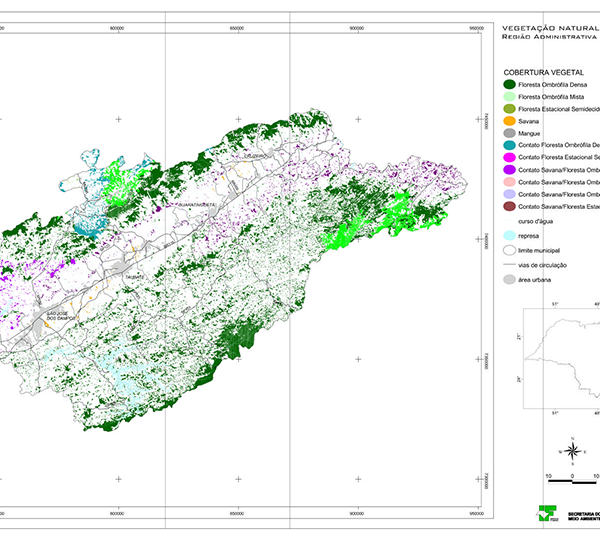This screenshot has height=541, width=600.
Task: Click the scale bar below the compass
Action: pyautogui.click(x=572, y=482)
